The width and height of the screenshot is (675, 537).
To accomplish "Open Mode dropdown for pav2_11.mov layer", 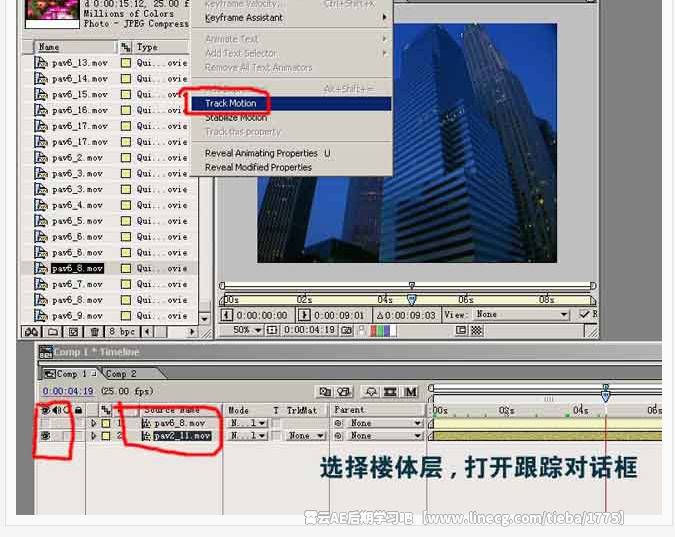I will pyautogui.click(x=248, y=436).
